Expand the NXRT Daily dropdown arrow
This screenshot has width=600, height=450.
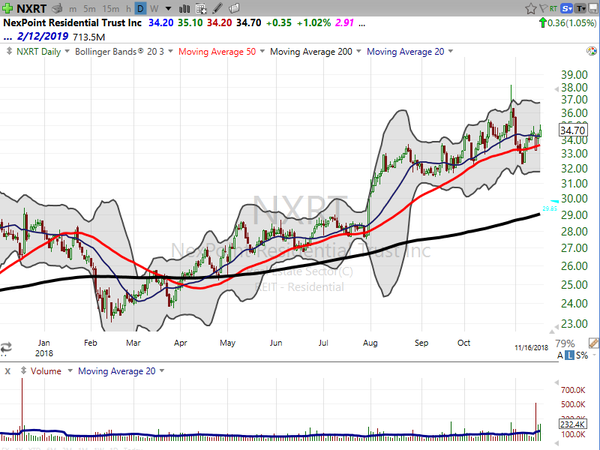67,51
